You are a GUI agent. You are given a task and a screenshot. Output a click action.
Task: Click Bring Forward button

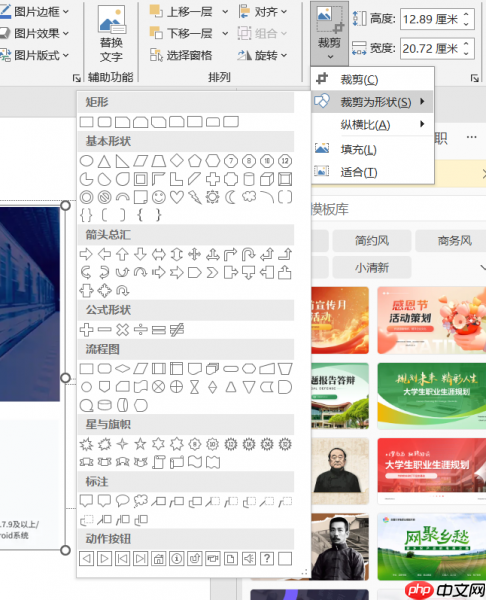(181, 12)
